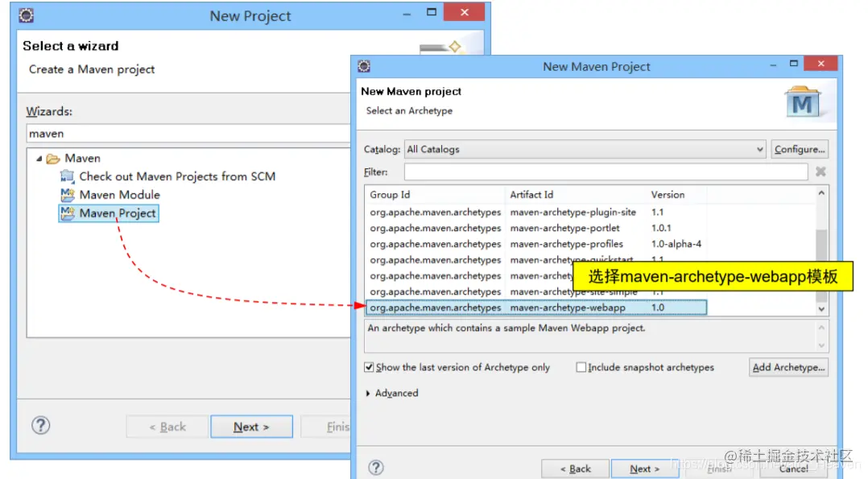Click the help icon in New Maven Project dialog
Viewport: 868px width, 479px height.
click(x=376, y=468)
